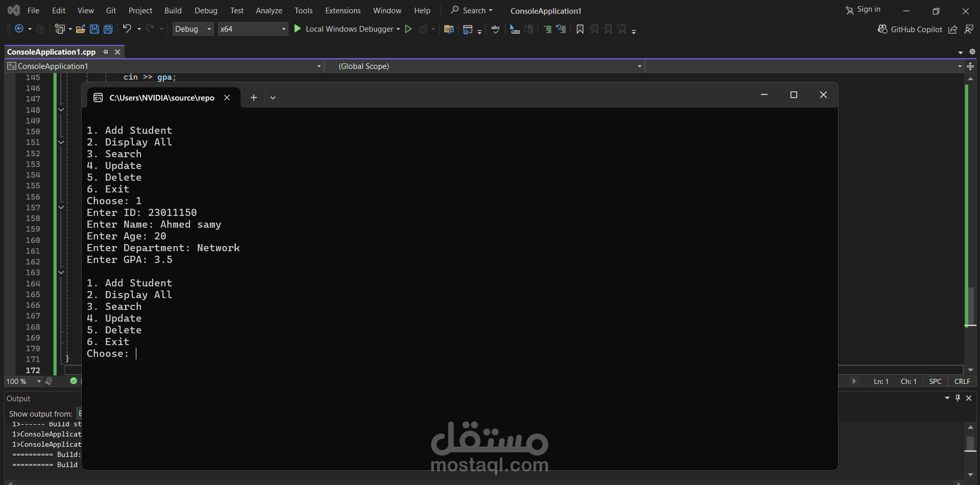The image size is (980, 485).
Task: Click the Save All icon
Action: tap(108, 29)
